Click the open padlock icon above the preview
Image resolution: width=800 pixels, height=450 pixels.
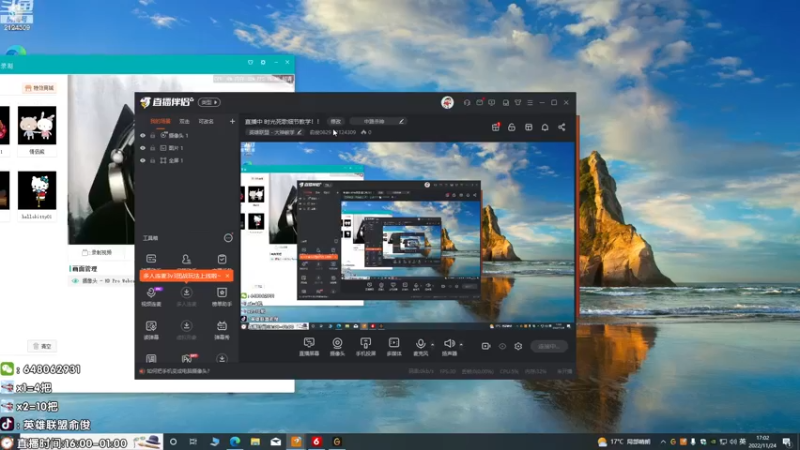(512, 127)
